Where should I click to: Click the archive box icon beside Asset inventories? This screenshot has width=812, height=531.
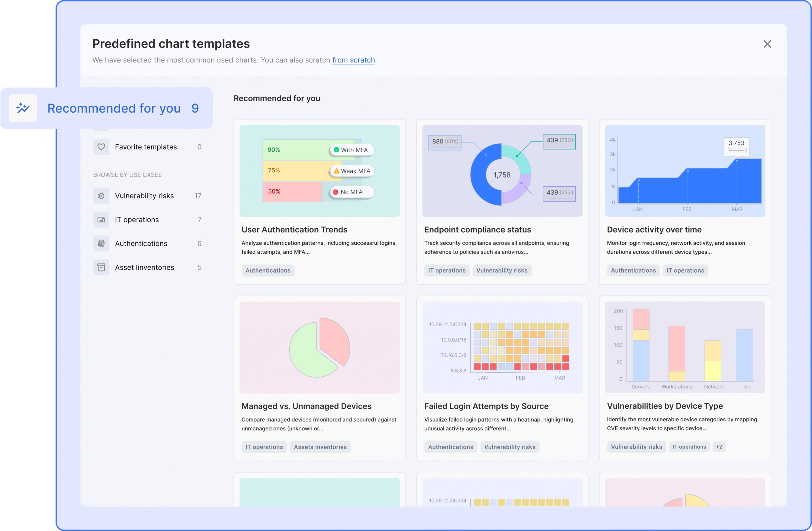(101, 267)
